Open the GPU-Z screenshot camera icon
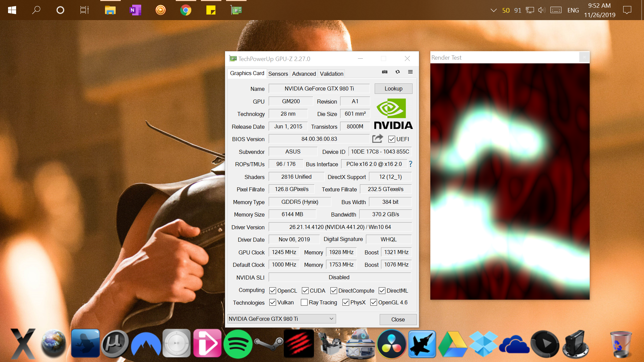 (385, 72)
